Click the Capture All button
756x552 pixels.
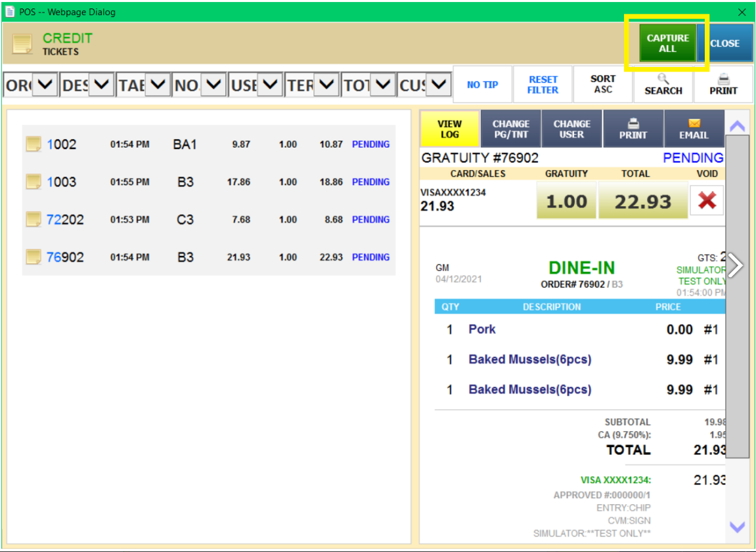[x=667, y=43]
